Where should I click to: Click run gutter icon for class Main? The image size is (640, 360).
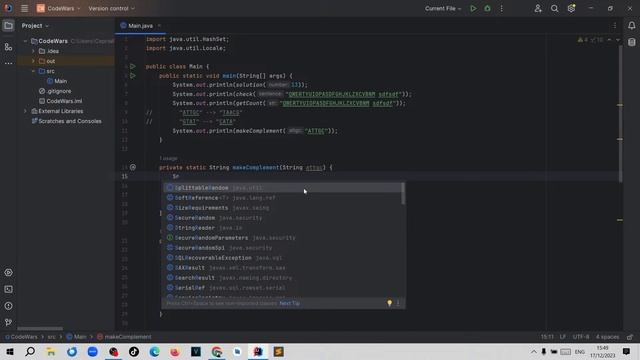click(x=133, y=66)
